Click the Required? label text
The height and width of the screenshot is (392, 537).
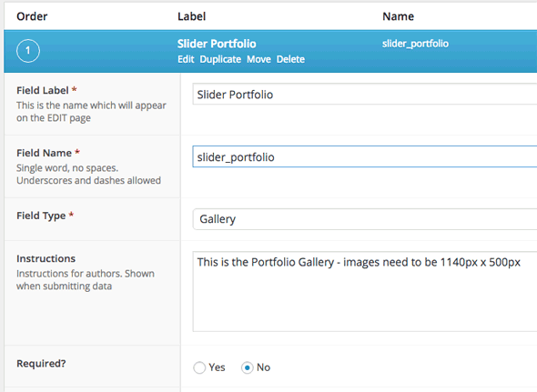[41, 363]
